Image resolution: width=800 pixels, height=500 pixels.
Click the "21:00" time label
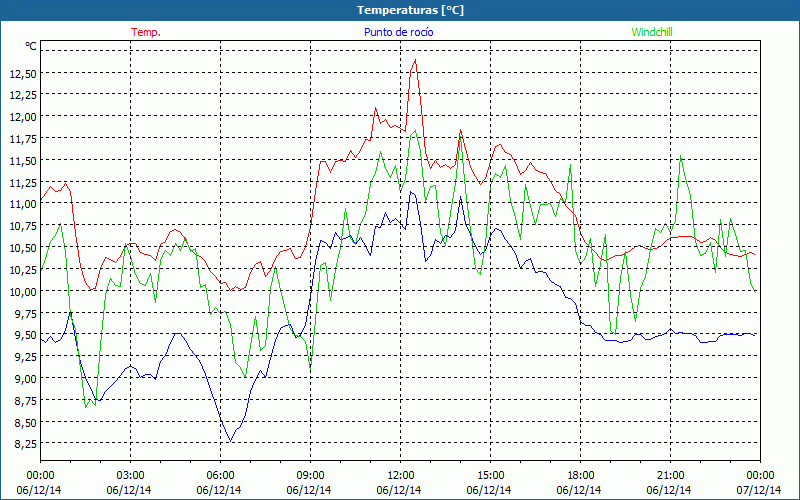pos(670,476)
